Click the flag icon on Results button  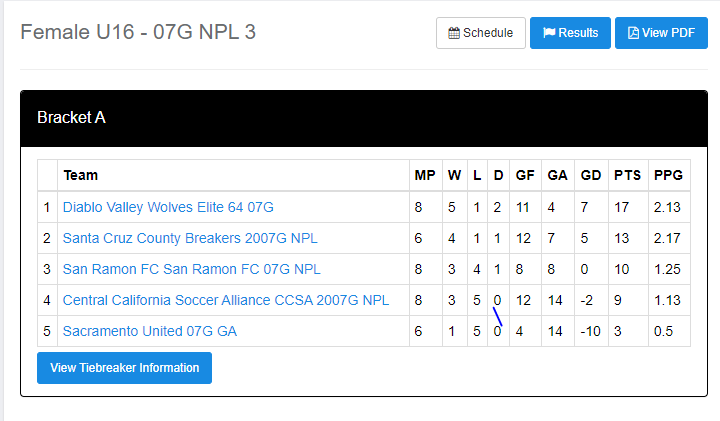(549, 33)
